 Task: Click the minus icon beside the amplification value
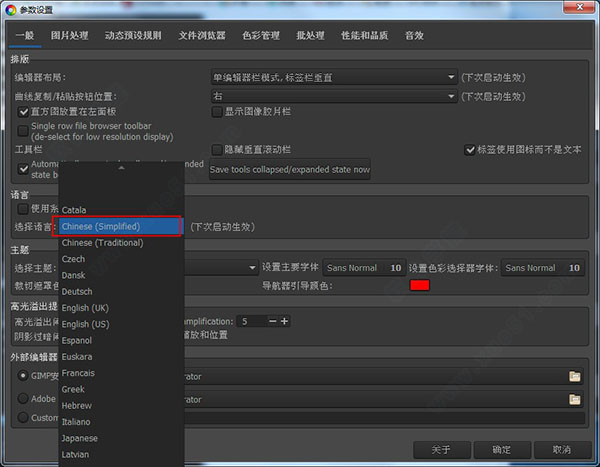click(270, 321)
